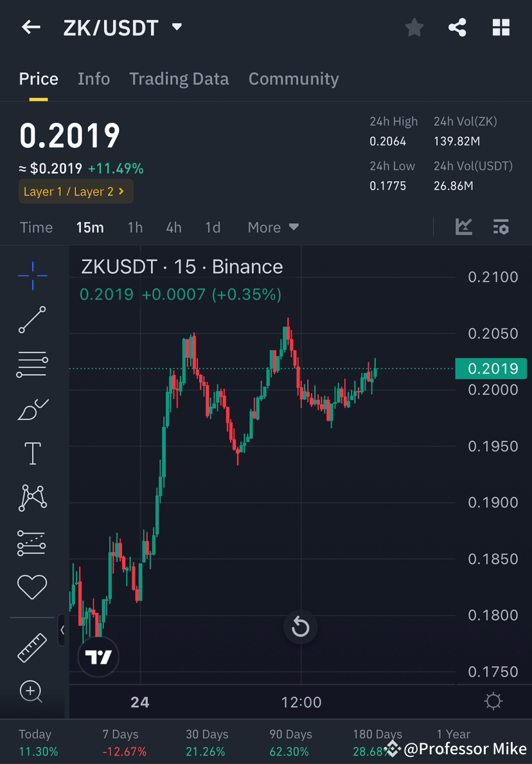Go back using the arrow button
The width and height of the screenshot is (532, 764).
point(31,27)
